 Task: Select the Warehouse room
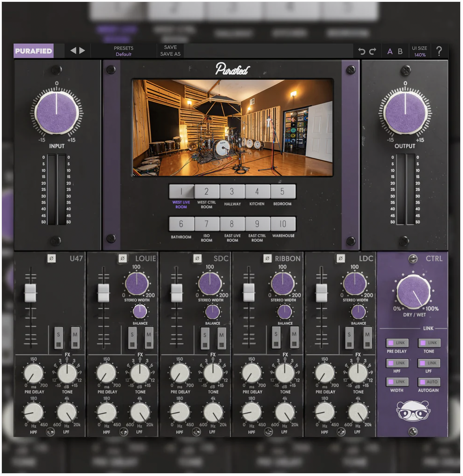tap(282, 225)
